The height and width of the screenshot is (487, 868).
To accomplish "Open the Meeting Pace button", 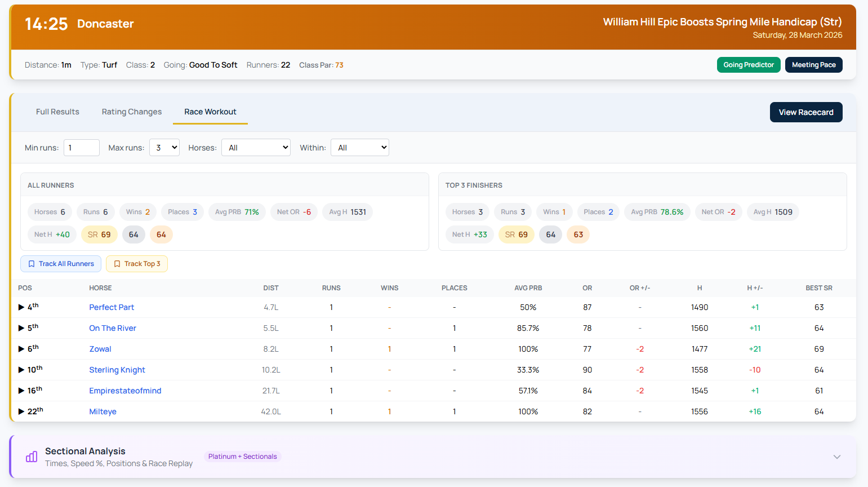I will tap(814, 65).
